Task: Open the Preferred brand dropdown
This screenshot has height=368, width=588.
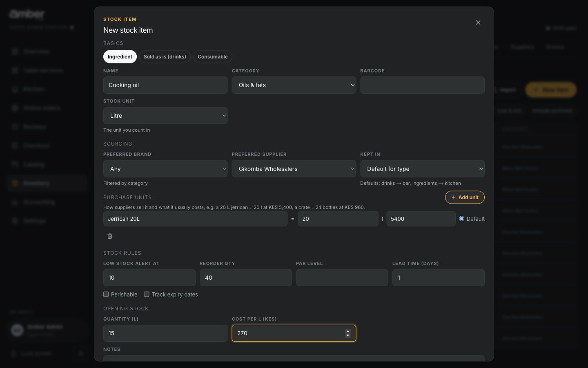Action: pyautogui.click(x=165, y=169)
